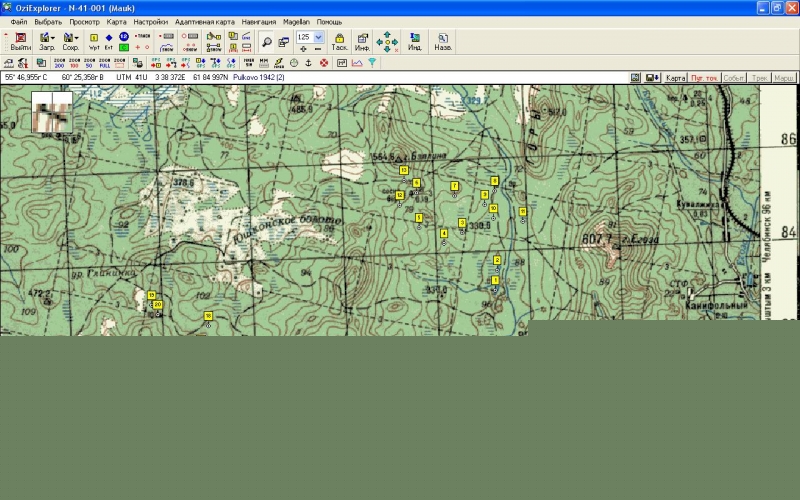This screenshot has width=800, height=500.
Task: Open the zoom percentage 125 dropdown
Action: click(x=319, y=37)
